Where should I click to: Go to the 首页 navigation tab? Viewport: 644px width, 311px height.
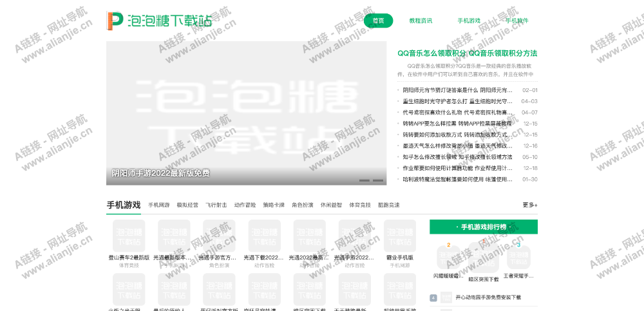pos(378,21)
